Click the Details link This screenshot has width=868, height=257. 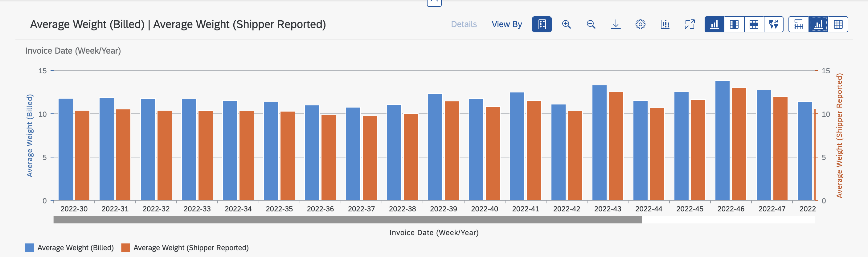pyautogui.click(x=464, y=24)
